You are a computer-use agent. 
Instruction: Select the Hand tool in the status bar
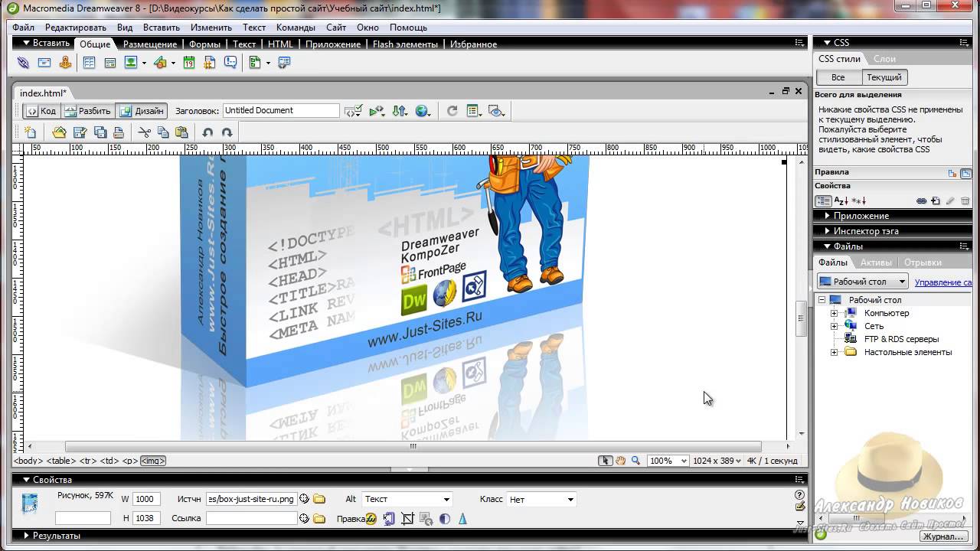[x=621, y=461]
